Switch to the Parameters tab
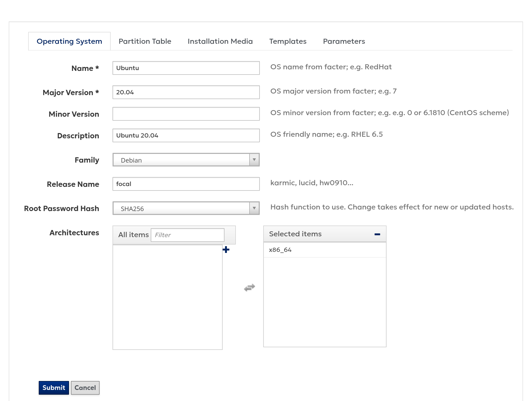This screenshot has width=532, height=401. [344, 41]
